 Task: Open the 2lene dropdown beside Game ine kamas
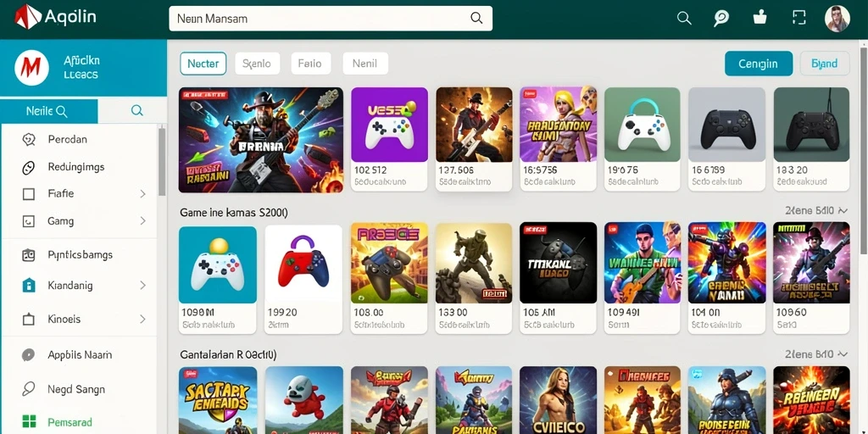816,210
